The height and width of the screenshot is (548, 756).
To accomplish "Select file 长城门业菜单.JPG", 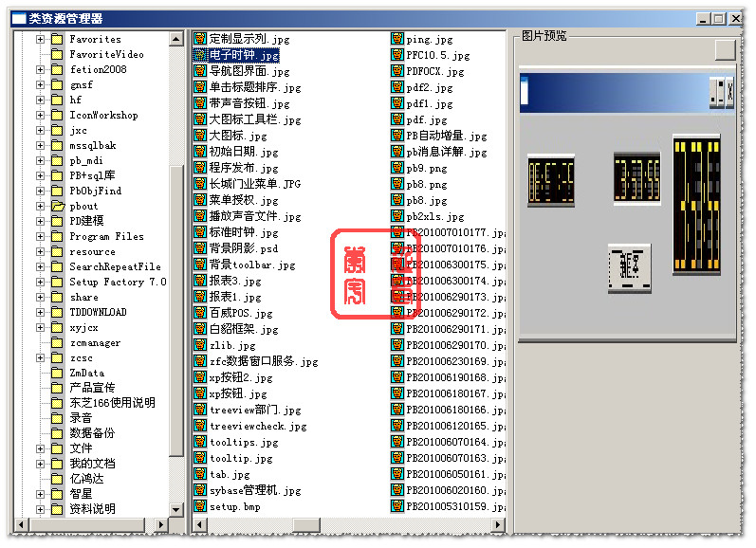I will 255,184.
